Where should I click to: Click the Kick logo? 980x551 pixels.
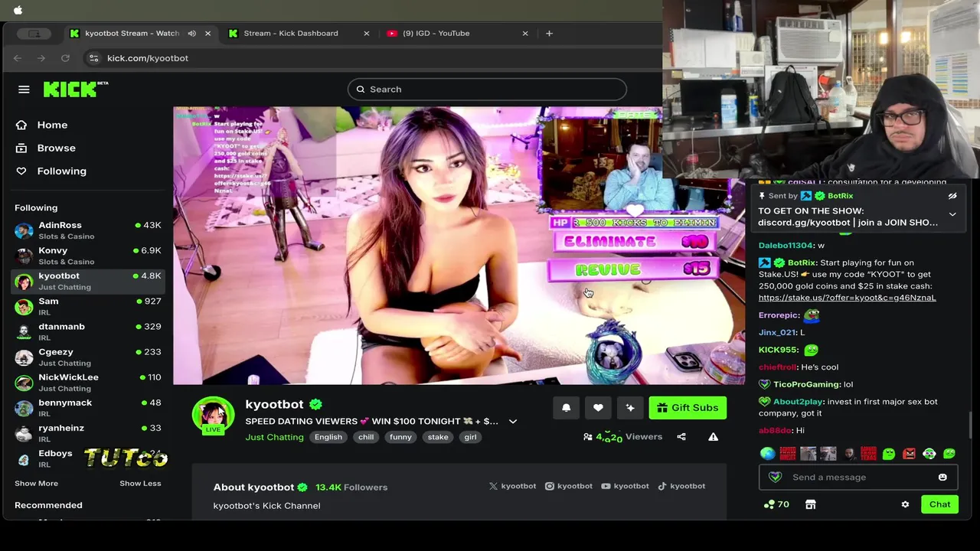75,89
